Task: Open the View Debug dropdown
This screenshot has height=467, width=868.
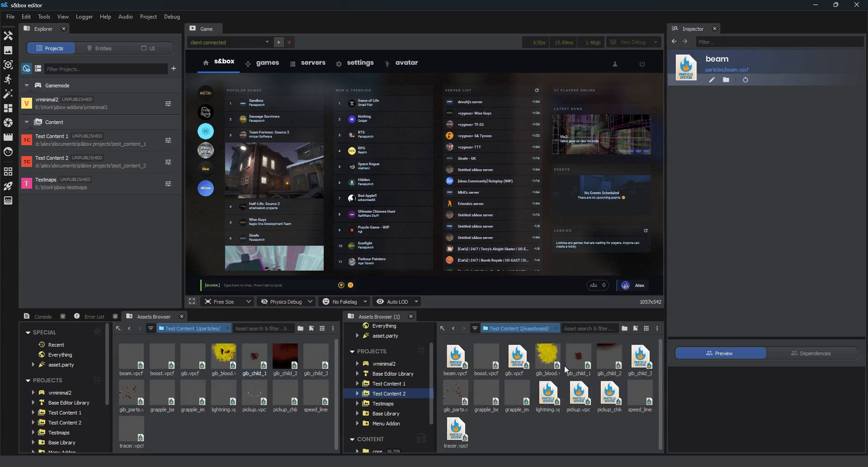Action: [x=634, y=43]
